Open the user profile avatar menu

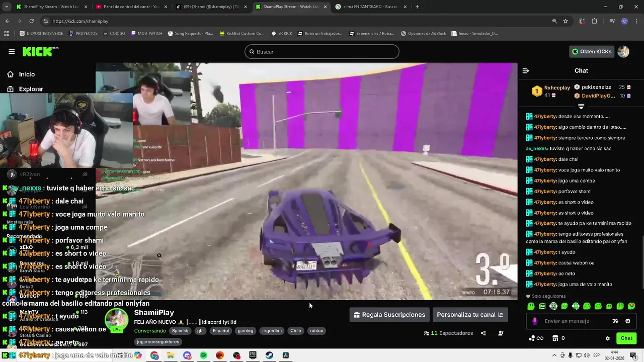point(623,51)
